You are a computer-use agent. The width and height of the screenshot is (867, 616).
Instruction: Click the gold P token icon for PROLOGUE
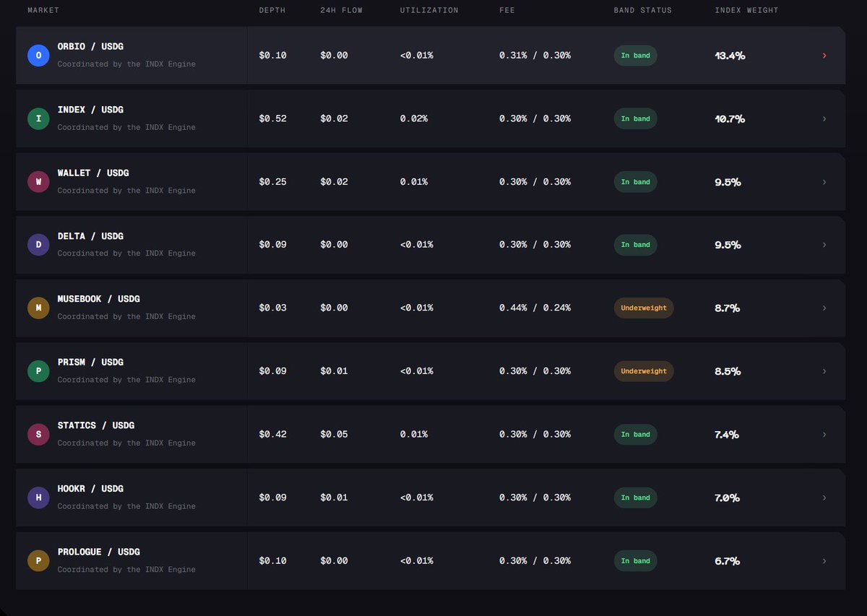(x=38, y=561)
